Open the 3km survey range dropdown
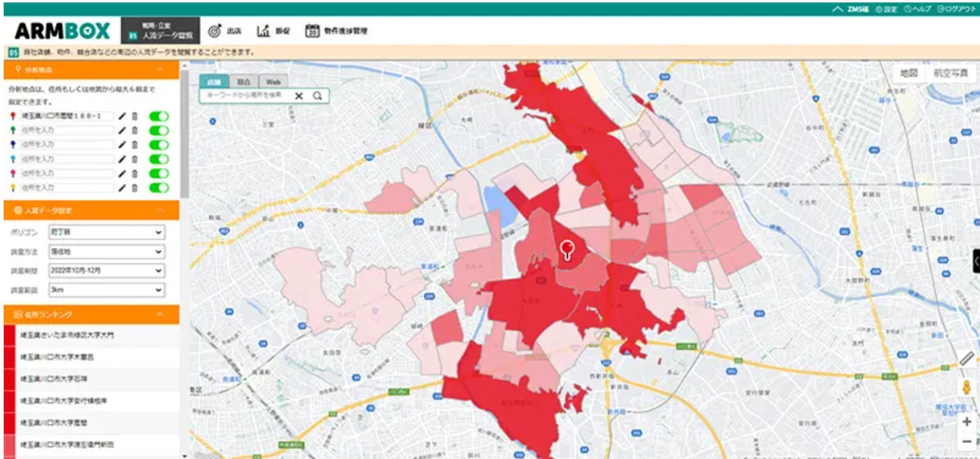This screenshot has width=980, height=459. (106, 290)
